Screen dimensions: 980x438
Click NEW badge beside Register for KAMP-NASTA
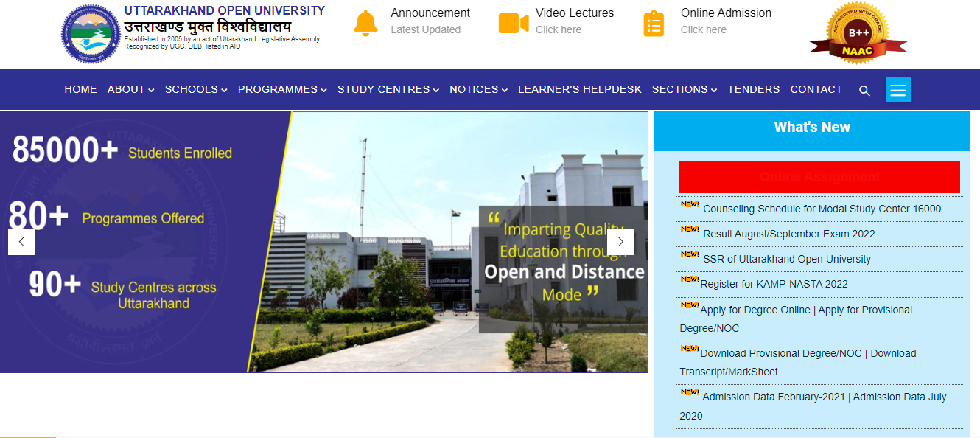pos(690,279)
